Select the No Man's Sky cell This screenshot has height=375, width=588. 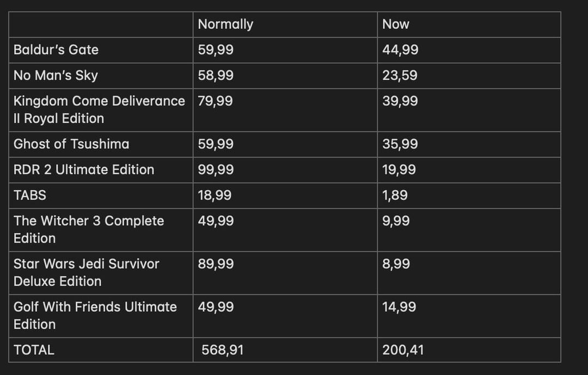click(56, 76)
